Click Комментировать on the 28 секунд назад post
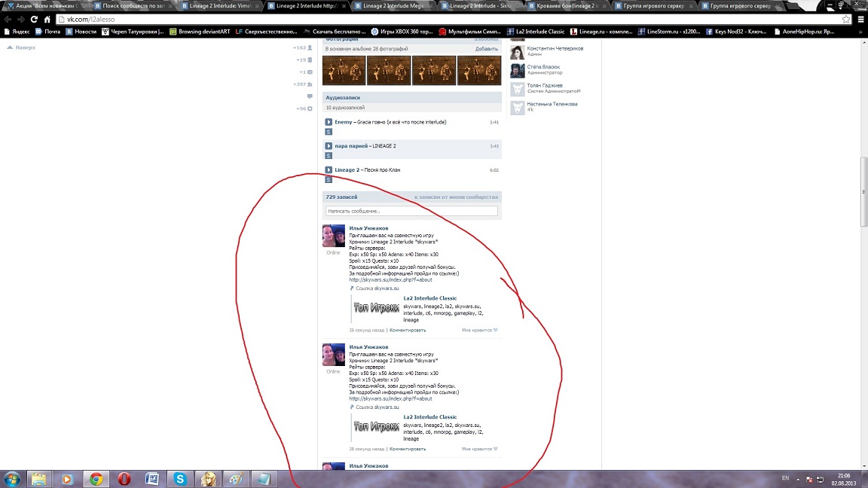 point(408,450)
